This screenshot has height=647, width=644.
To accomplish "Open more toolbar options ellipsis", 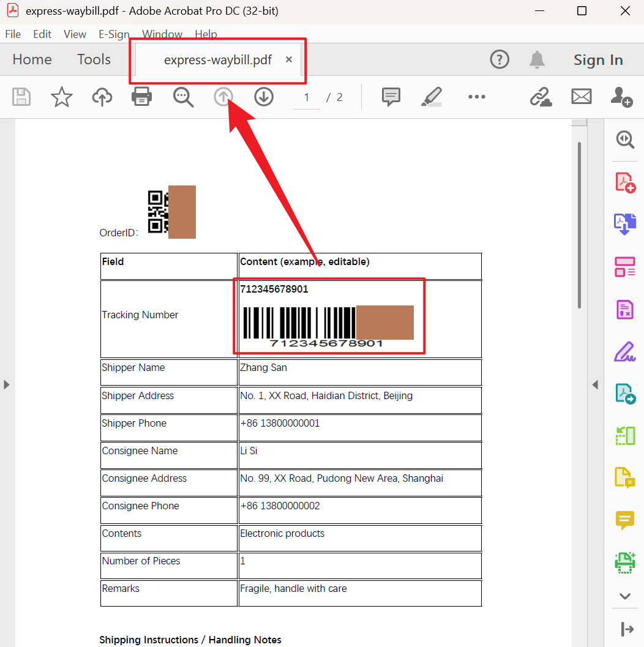I will (x=476, y=97).
